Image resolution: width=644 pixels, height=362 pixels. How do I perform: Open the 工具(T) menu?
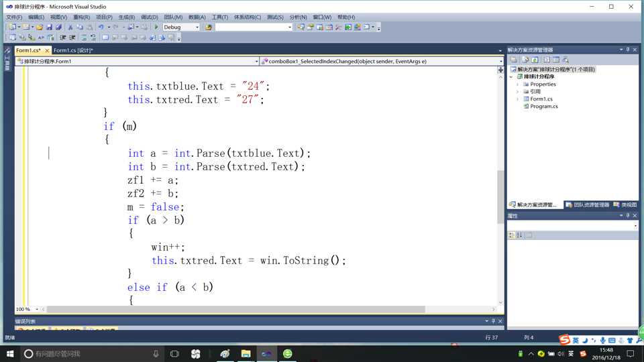pyautogui.click(x=220, y=17)
